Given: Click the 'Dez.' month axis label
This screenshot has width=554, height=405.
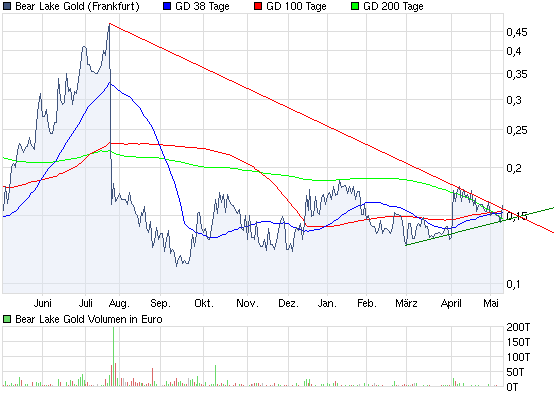Looking at the screenshot, I should [289, 303].
